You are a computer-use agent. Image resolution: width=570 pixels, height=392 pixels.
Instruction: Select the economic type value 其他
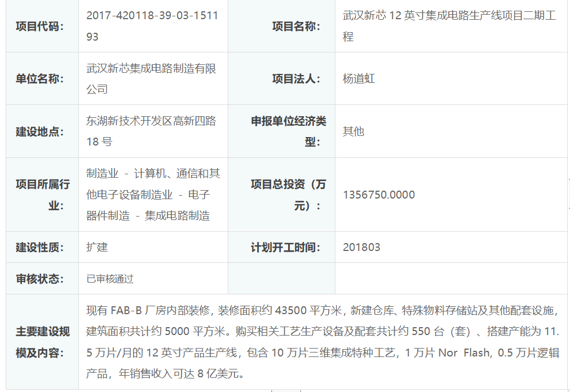click(x=354, y=131)
